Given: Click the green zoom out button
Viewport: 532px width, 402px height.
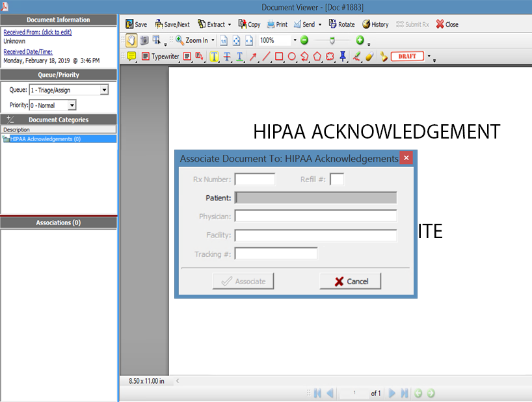Looking at the screenshot, I should pos(304,40).
